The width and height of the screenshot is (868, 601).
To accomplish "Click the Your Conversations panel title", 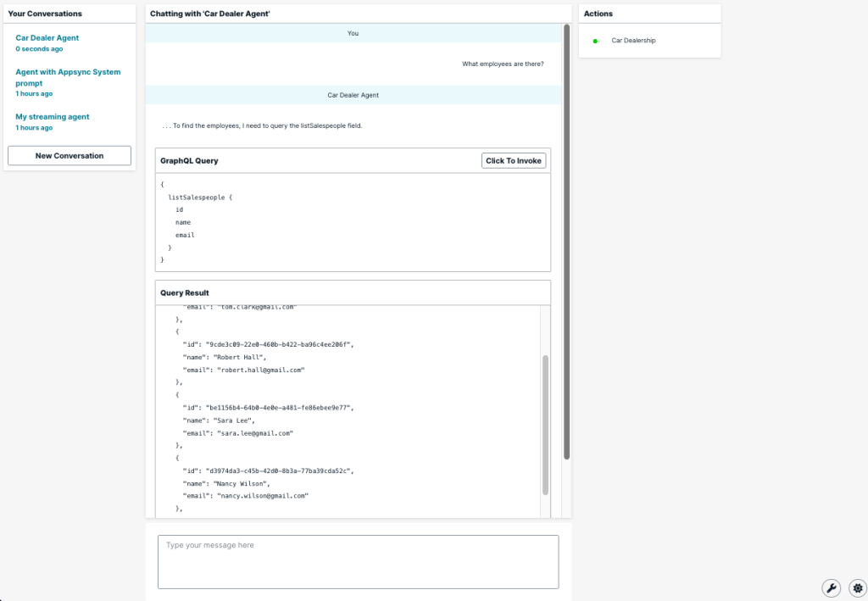I will click(45, 13).
